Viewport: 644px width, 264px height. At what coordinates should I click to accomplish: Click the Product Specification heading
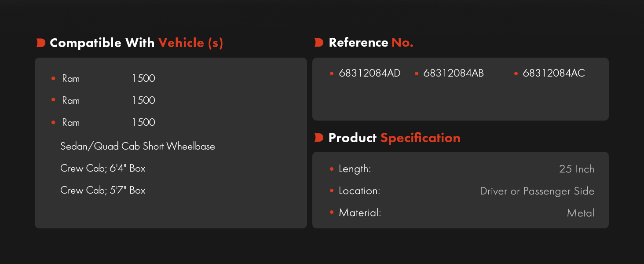click(394, 138)
